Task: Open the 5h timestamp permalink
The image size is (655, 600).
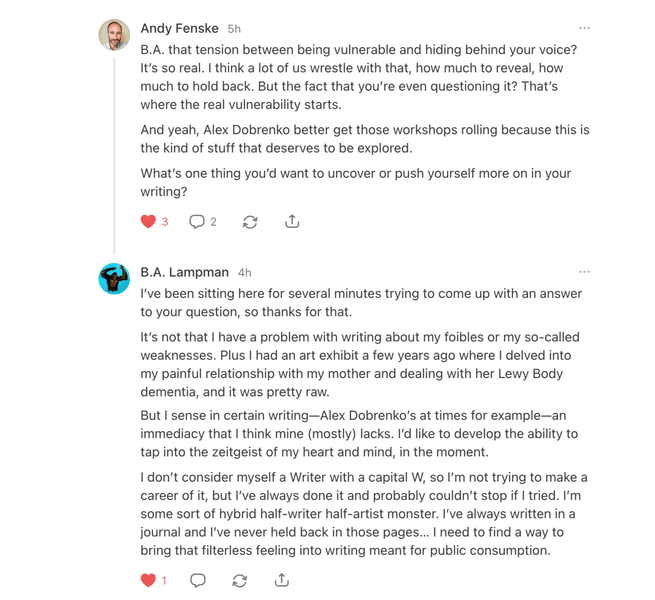Action: coord(234,29)
